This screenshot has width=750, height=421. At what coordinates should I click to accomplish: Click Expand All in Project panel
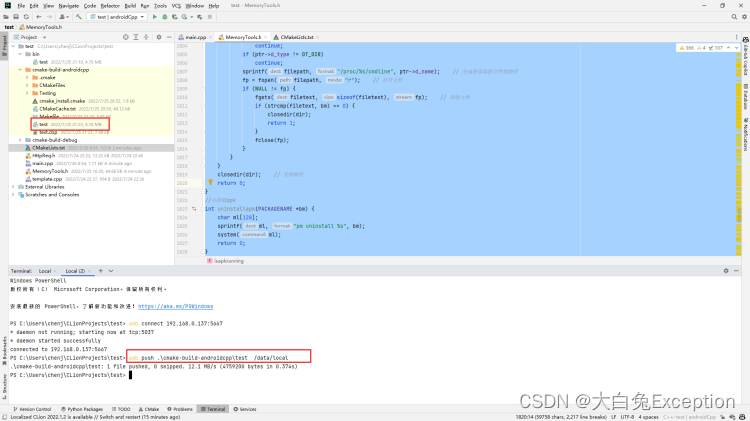click(x=136, y=37)
